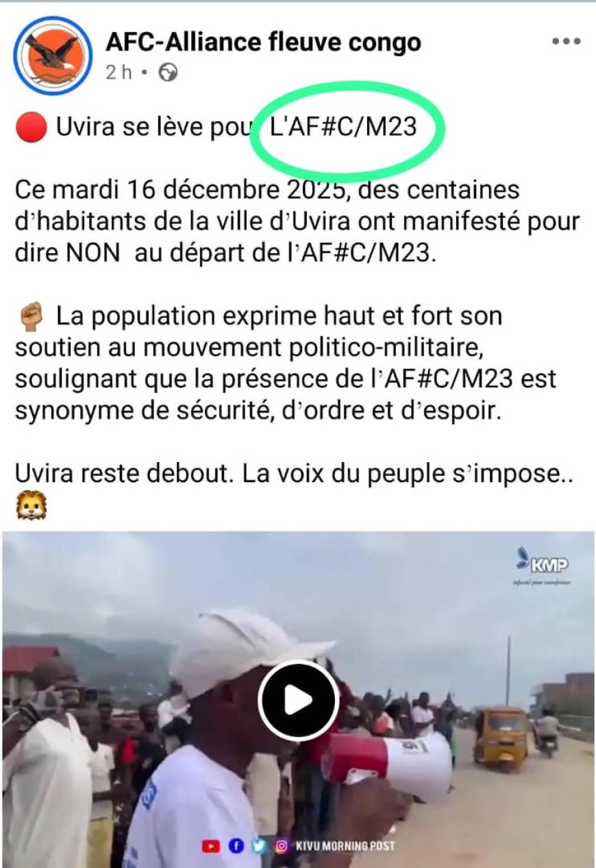Play the Uvira demonstration video
The width and height of the screenshot is (596, 868).
pos(298,700)
